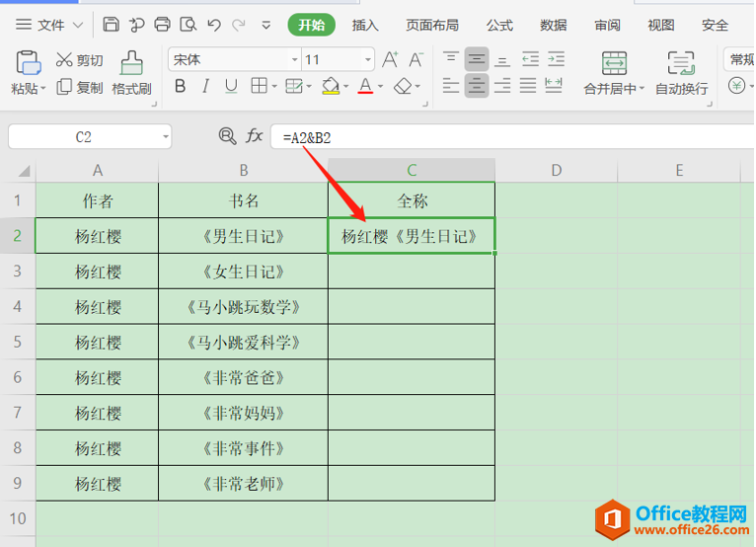Image resolution: width=756 pixels, height=547 pixels.
Task: Click the Auto Wrap (自动换行) icon
Action: pyautogui.click(x=681, y=63)
